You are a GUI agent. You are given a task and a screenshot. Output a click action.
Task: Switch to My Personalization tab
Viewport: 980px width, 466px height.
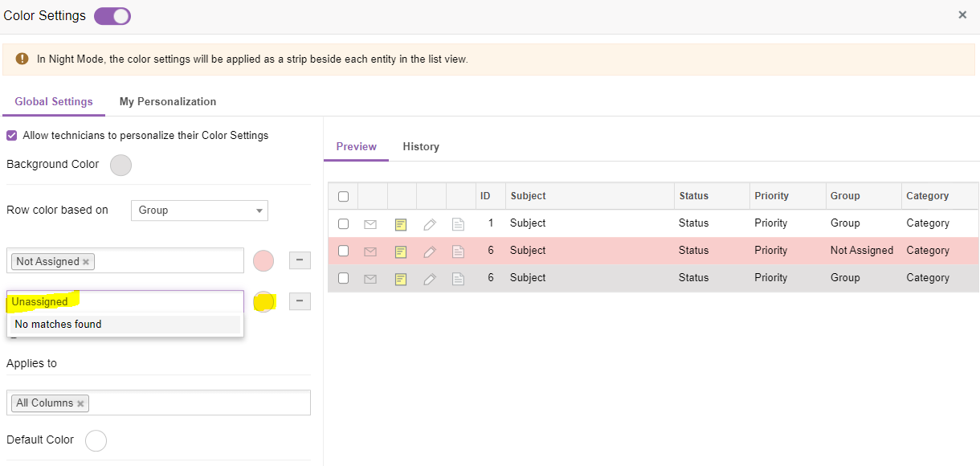[168, 102]
